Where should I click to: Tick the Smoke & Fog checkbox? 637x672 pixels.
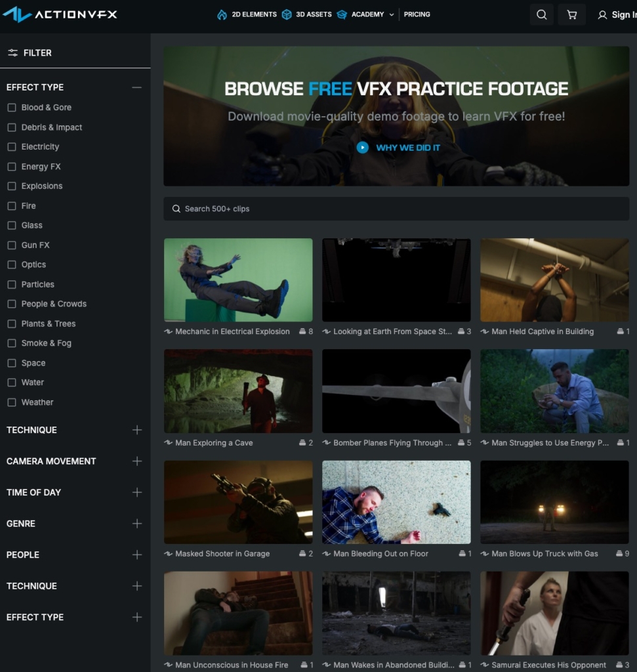coord(12,343)
